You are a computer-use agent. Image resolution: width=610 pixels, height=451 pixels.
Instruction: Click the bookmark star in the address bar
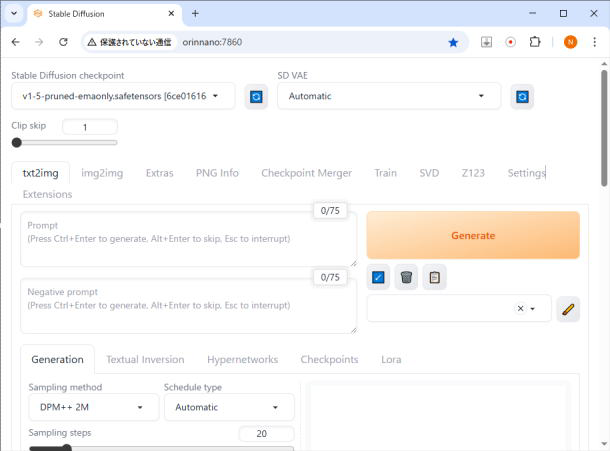(x=453, y=42)
